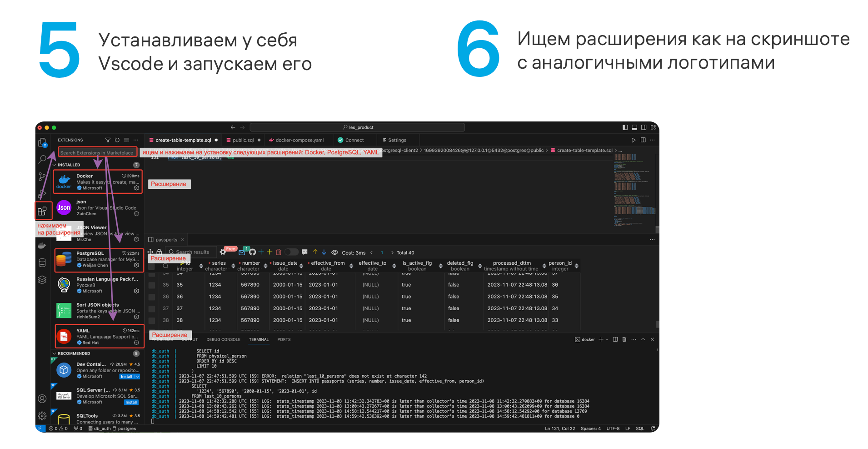The image size is (868, 449).
Task: Export results with the blue down arrow
Action: tap(324, 252)
